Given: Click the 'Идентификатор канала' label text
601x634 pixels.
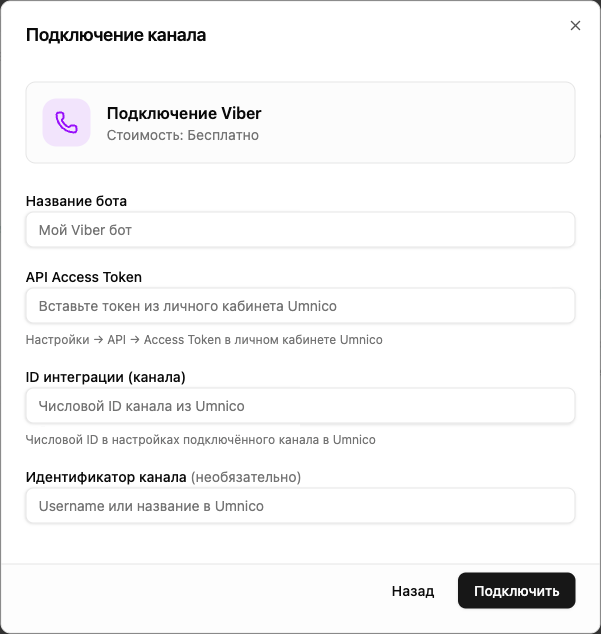Looking at the screenshot, I should (106, 477).
